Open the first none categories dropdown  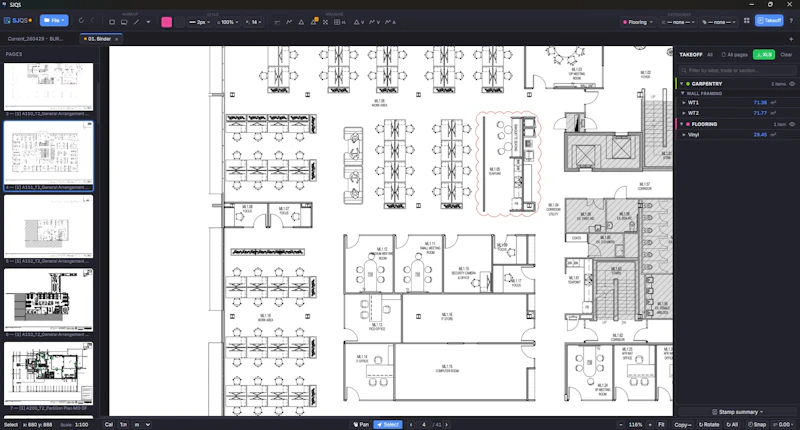pyautogui.click(x=678, y=22)
